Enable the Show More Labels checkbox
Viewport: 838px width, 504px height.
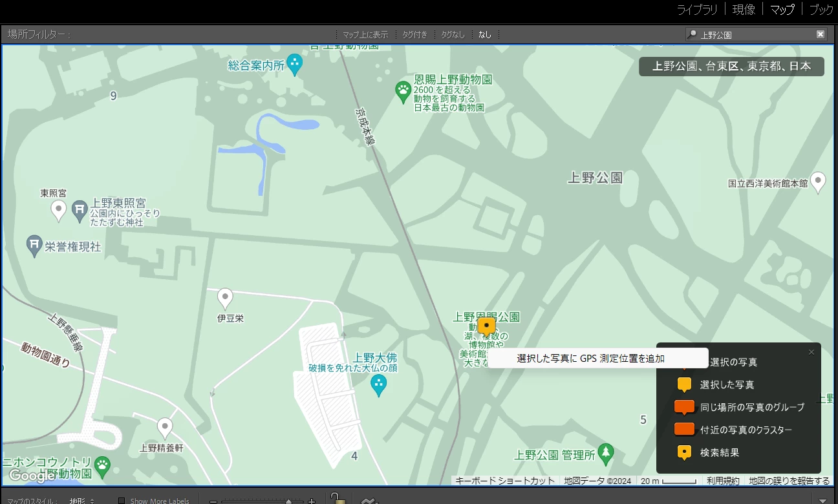click(121, 501)
